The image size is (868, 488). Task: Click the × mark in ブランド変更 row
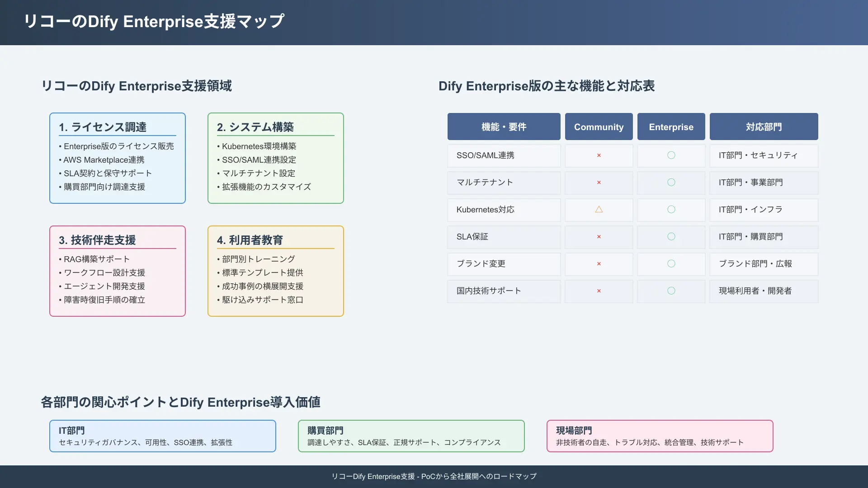[599, 264]
